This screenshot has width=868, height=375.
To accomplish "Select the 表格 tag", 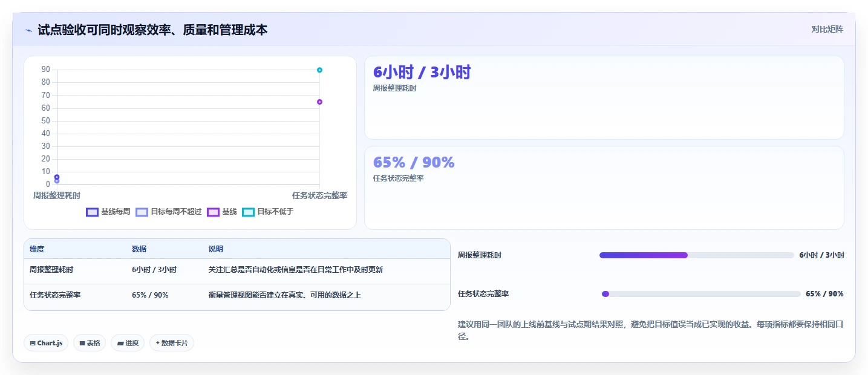I will (90, 343).
